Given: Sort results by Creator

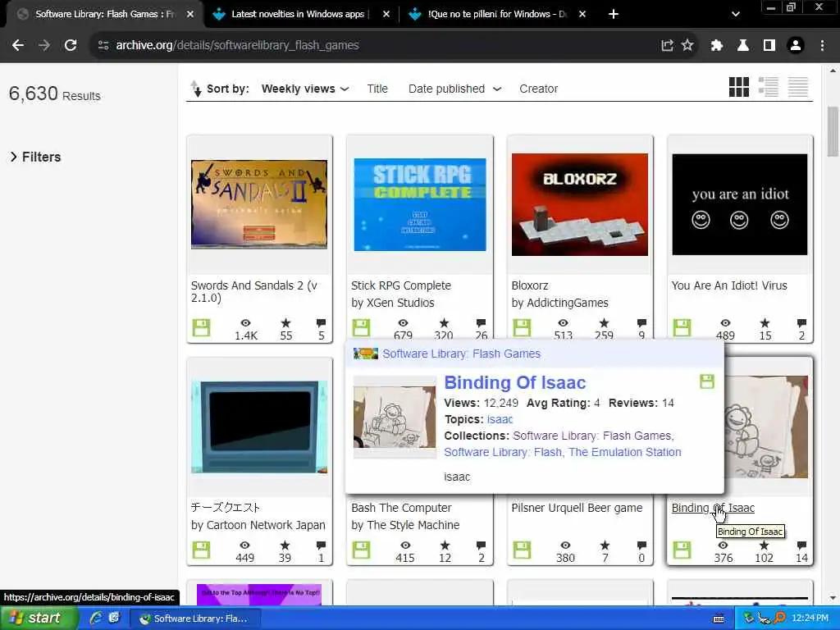Looking at the screenshot, I should point(538,89).
